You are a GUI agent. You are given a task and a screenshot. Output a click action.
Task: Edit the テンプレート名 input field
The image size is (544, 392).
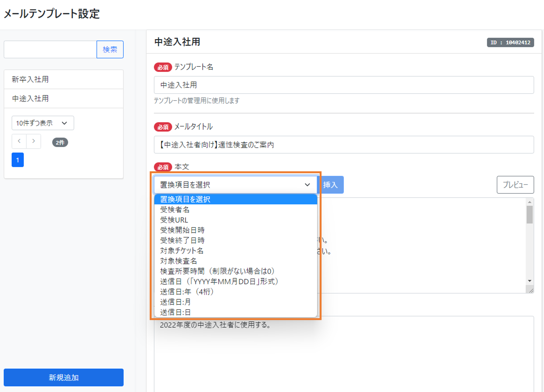[344, 85]
